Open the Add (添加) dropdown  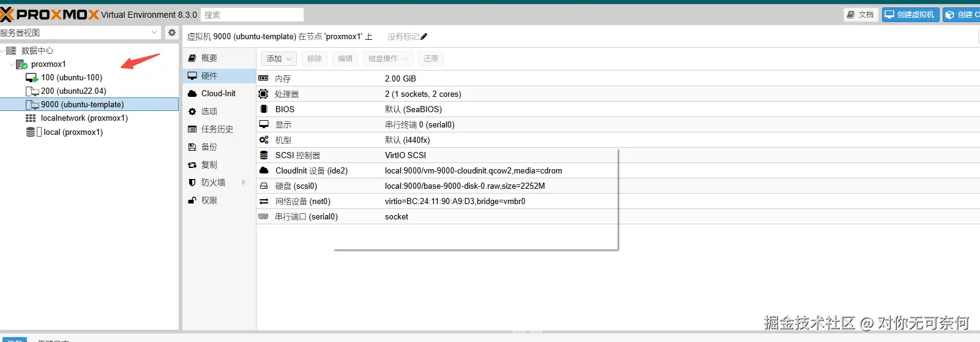pos(279,59)
